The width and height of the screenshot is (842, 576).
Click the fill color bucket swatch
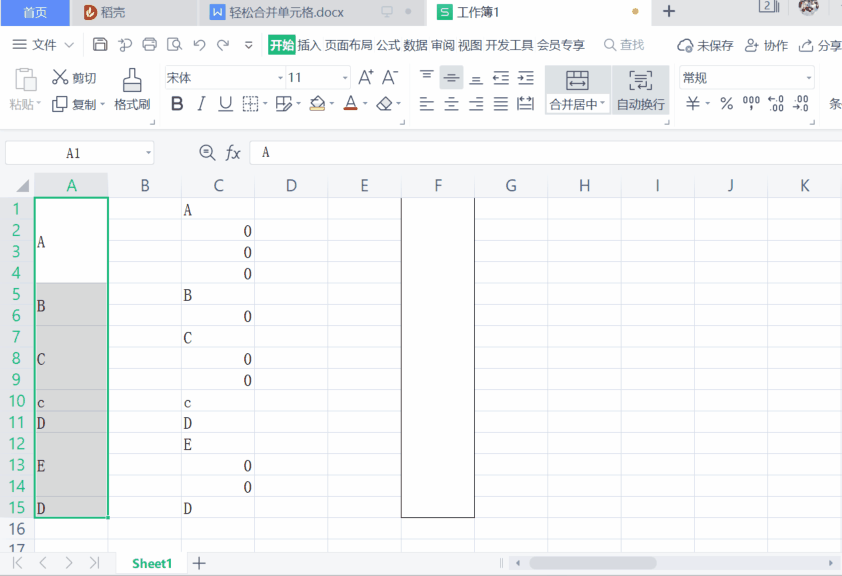pyautogui.click(x=317, y=104)
